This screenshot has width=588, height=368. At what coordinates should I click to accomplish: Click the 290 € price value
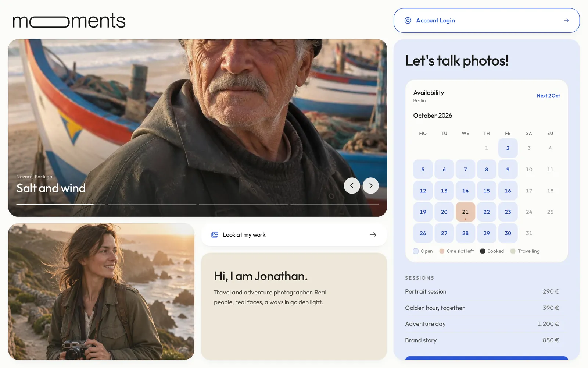coord(551,291)
